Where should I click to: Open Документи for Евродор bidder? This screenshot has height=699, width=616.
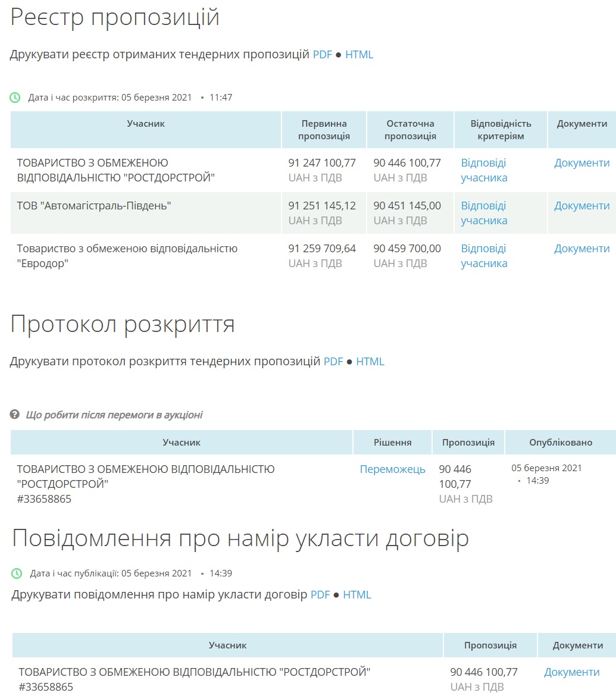click(x=581, y=249)
